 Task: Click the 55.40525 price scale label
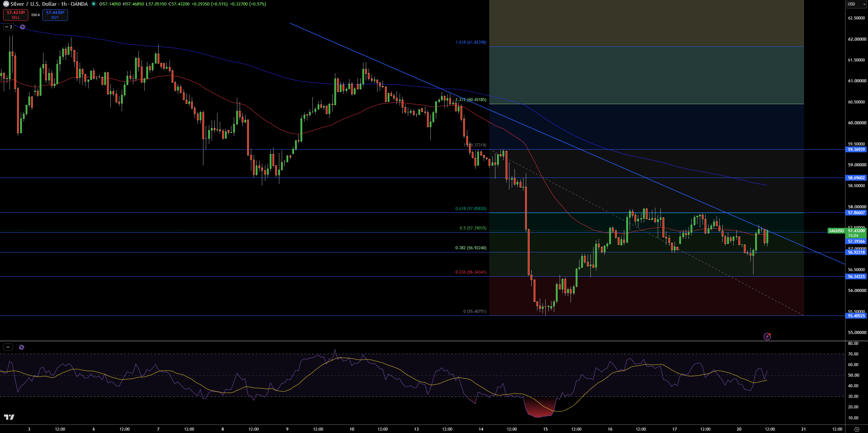(x=856, y=316)
